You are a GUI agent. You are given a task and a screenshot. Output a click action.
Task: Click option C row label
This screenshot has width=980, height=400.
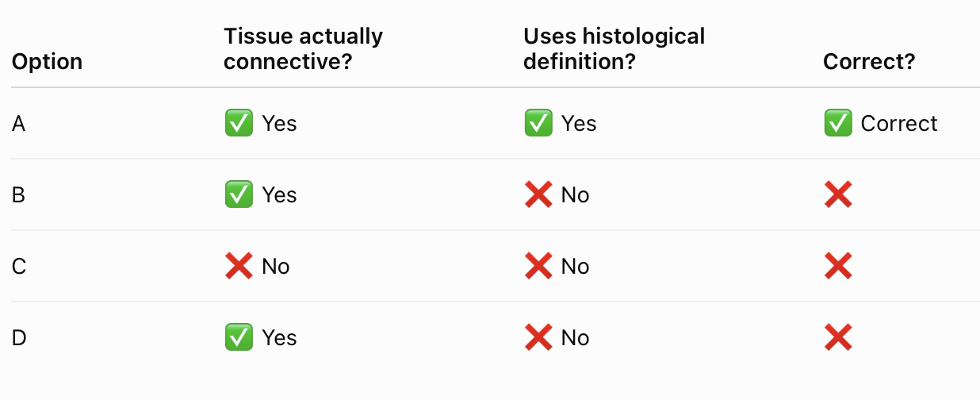tap(19, 266)
